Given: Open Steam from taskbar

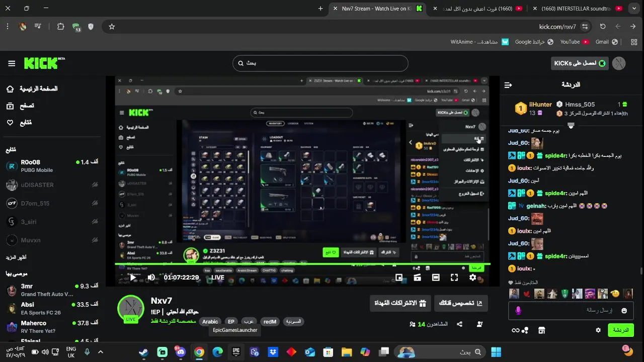Looking at the screenshot, I should tap(143, 352).
